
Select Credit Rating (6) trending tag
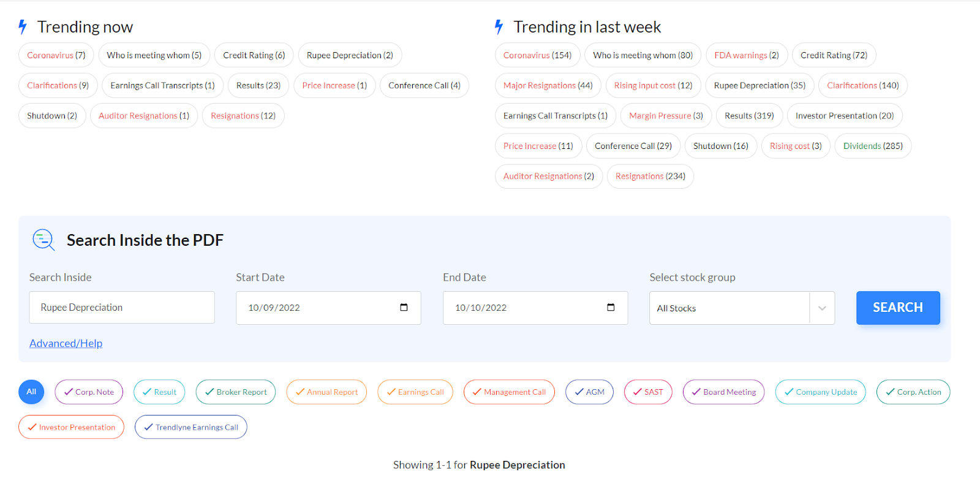click(254, 55)
